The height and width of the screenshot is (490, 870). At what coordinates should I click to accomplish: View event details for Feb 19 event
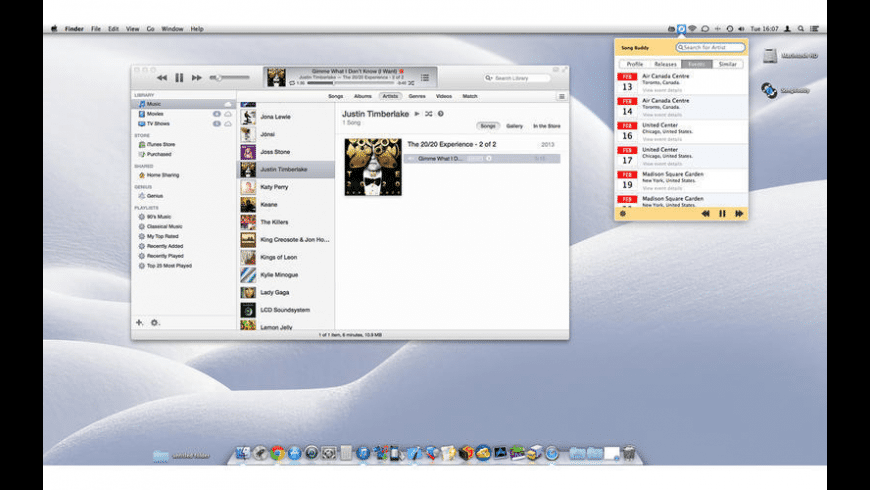[x=662, y=188]
